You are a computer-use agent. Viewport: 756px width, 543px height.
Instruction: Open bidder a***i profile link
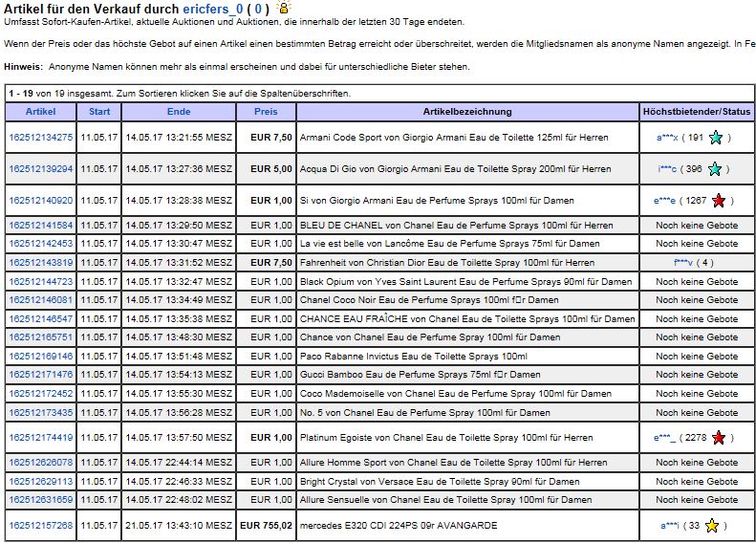(x=670, y=526)
